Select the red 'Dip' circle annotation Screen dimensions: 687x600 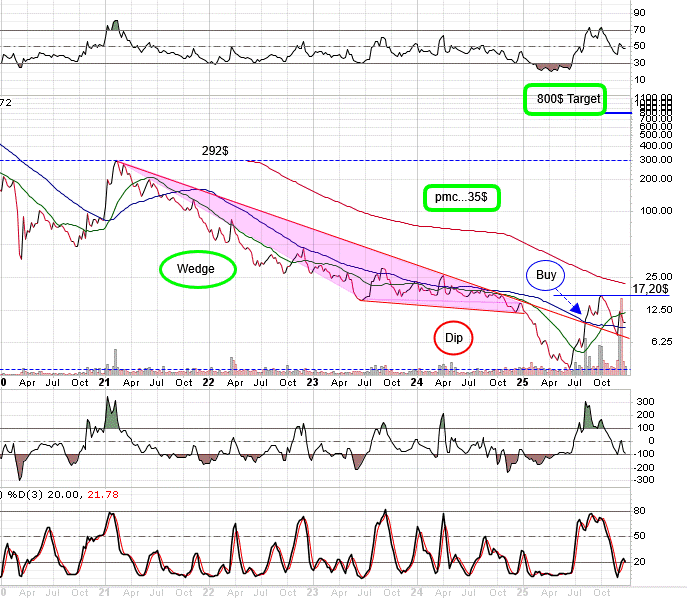[x=453, y=338]
